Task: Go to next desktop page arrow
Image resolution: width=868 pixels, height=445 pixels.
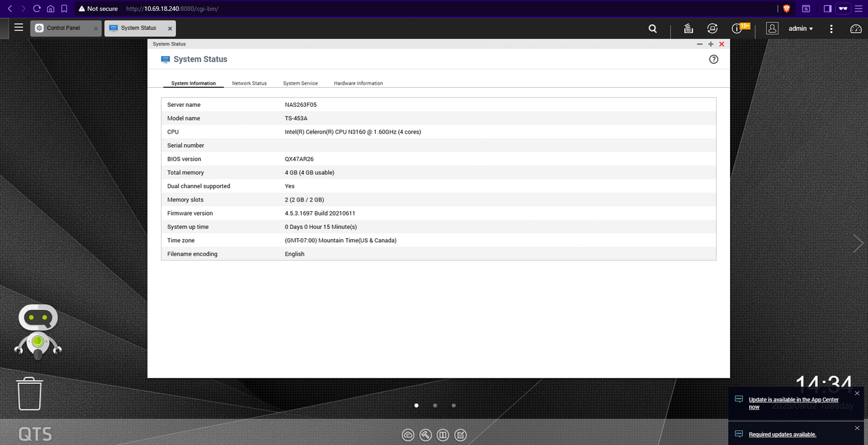Action: coord(858,243)
